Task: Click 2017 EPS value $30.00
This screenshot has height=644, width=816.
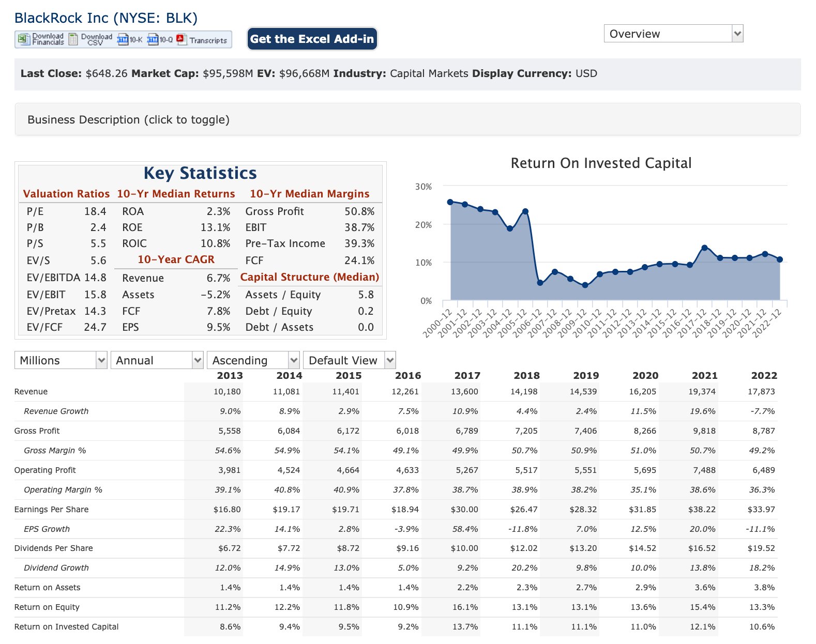Action: 464,510
